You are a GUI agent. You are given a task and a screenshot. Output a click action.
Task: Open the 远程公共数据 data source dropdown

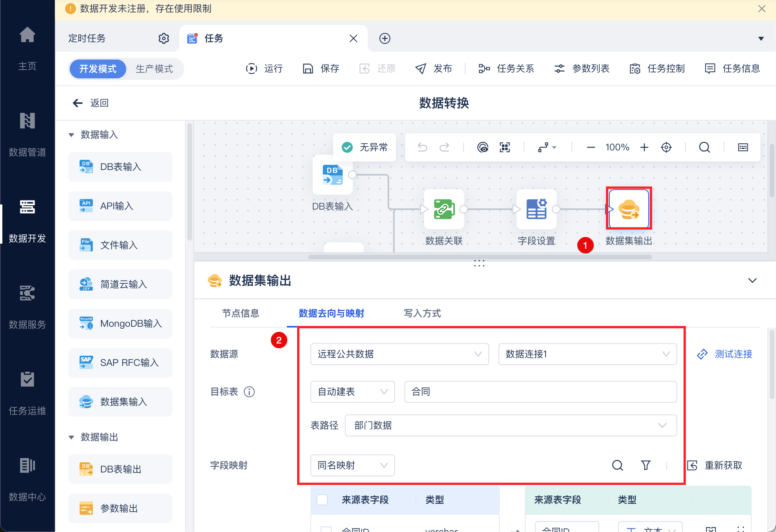click(399, 354)
